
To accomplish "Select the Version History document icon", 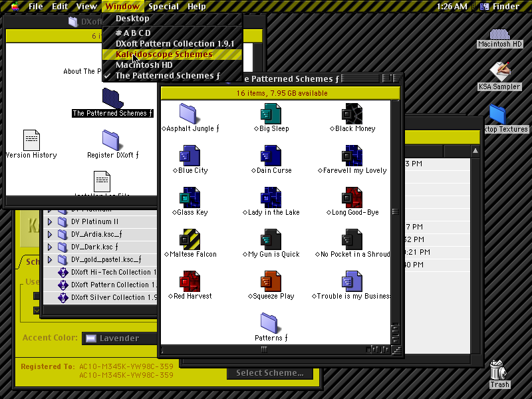I will (x=31, y=140).
